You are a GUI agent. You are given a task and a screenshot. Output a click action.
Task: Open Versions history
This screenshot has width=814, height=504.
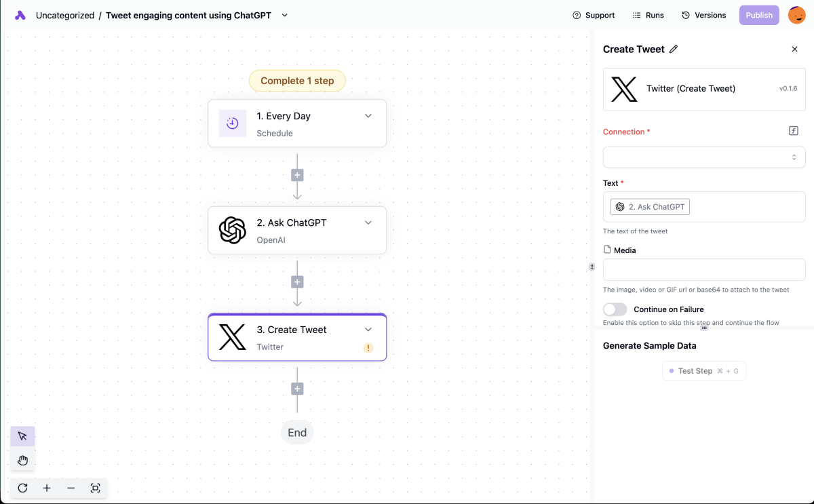pos(703,15)
